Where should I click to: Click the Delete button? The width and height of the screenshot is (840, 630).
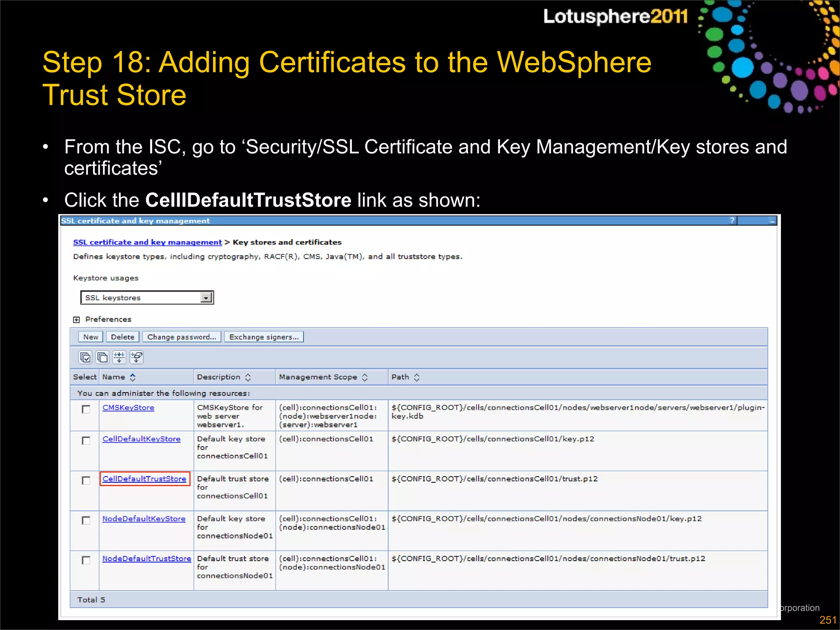(123, 337)
